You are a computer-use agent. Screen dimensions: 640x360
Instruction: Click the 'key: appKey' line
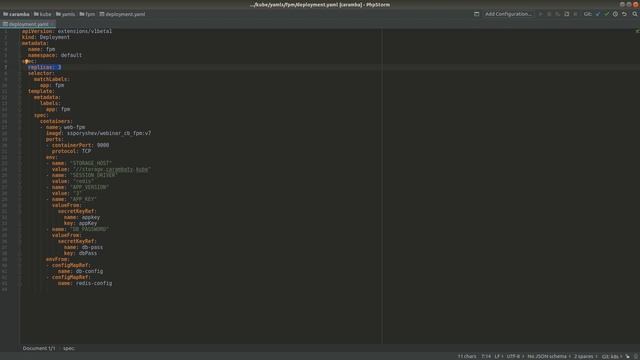click(80, 223)
